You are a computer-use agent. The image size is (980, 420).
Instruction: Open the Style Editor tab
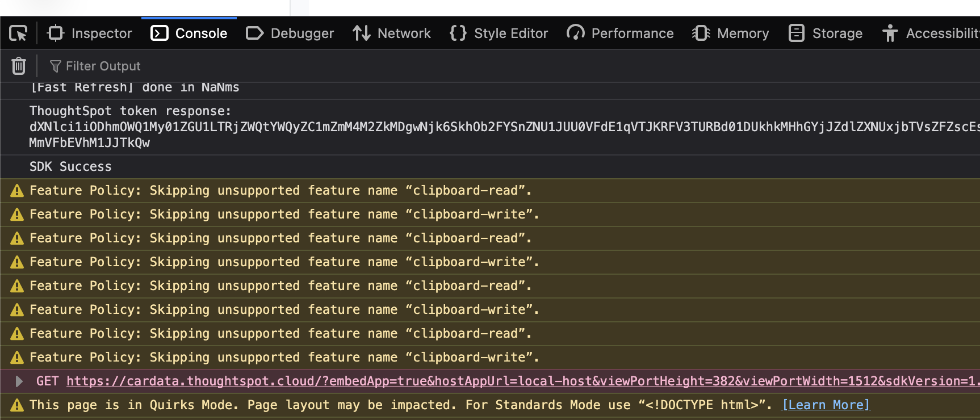(499, 33)
